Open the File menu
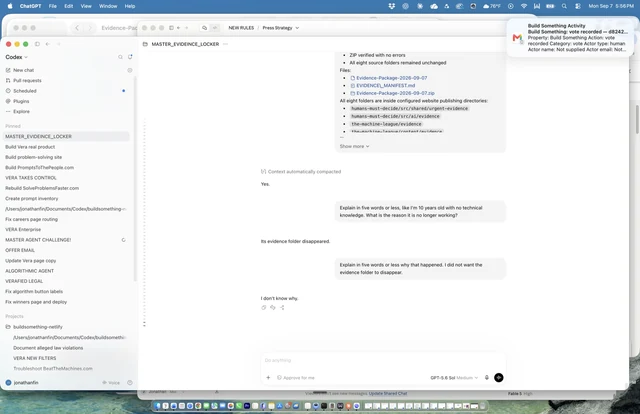 (x=53, y=6)
